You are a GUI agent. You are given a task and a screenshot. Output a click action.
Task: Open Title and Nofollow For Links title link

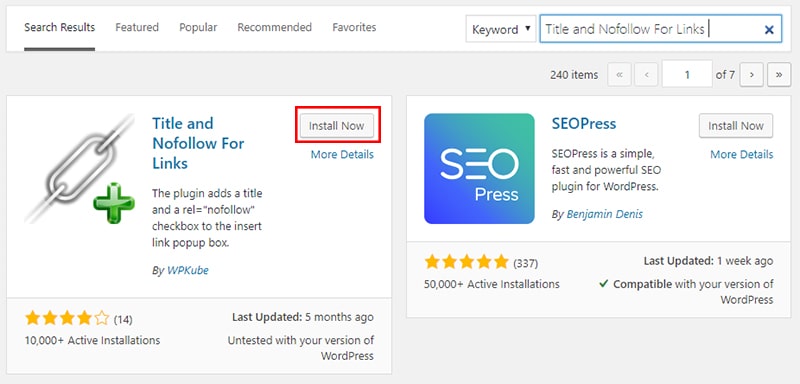click(198, 143)
